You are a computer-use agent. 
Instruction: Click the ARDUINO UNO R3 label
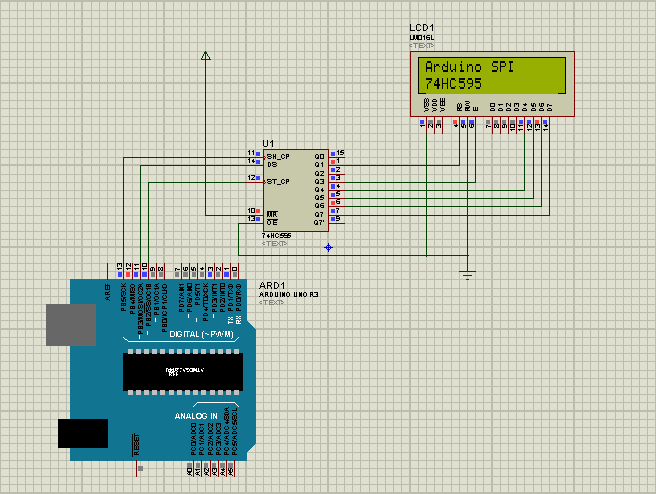click(x=289, y=294)
